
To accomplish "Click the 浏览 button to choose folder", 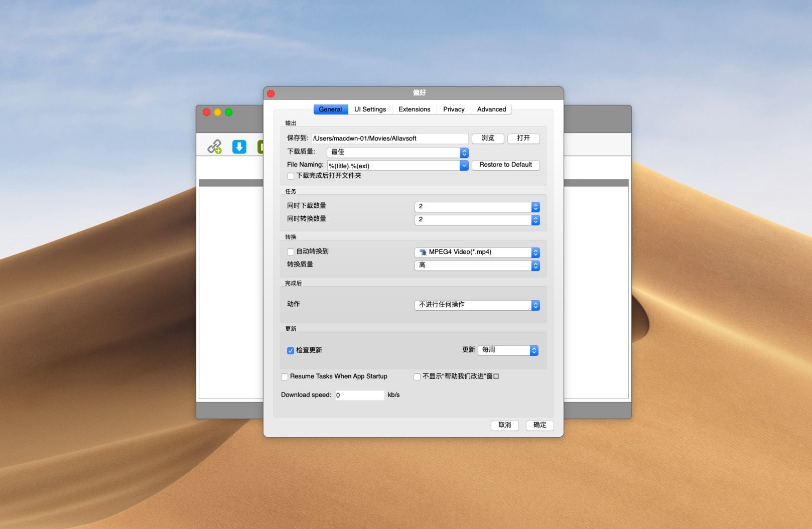I will [x=487, y=139].
